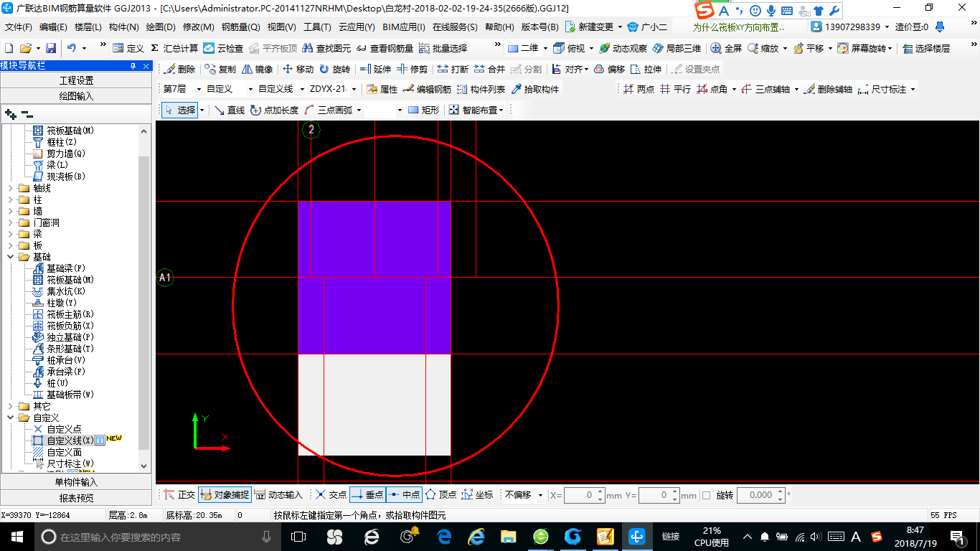
Task: Open the 楼层(L) menu
Action: click(x=88, y=27)
